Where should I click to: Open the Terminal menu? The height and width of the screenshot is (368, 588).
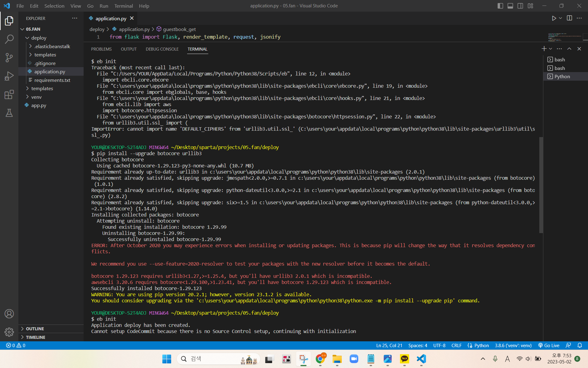click(123, 6)
